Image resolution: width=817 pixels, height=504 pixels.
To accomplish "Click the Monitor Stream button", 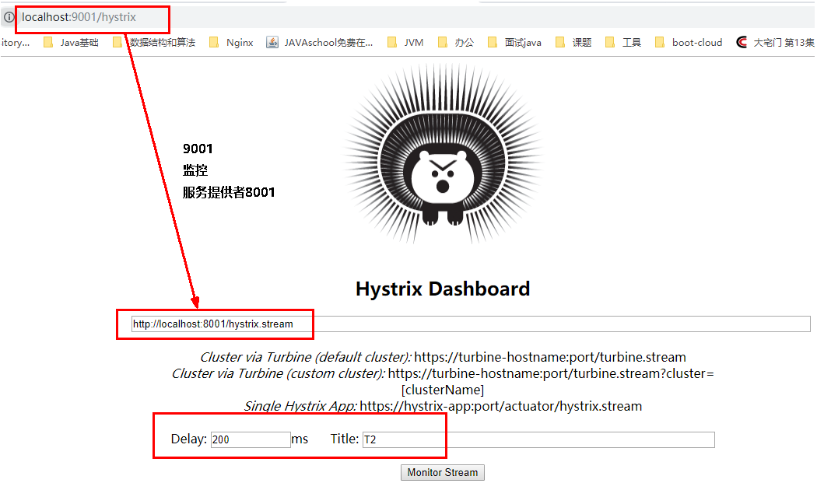I will click(443, 472).
